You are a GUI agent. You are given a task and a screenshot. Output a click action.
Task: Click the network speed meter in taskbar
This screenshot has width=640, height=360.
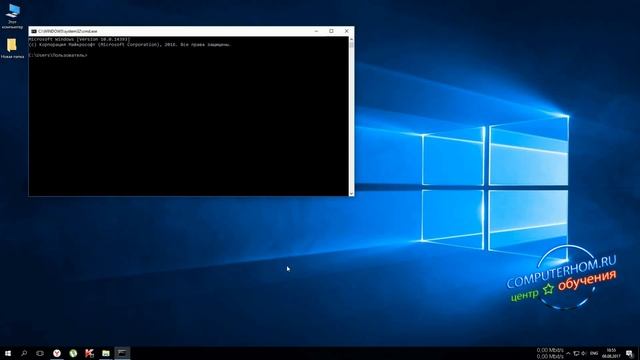[550, 353]
